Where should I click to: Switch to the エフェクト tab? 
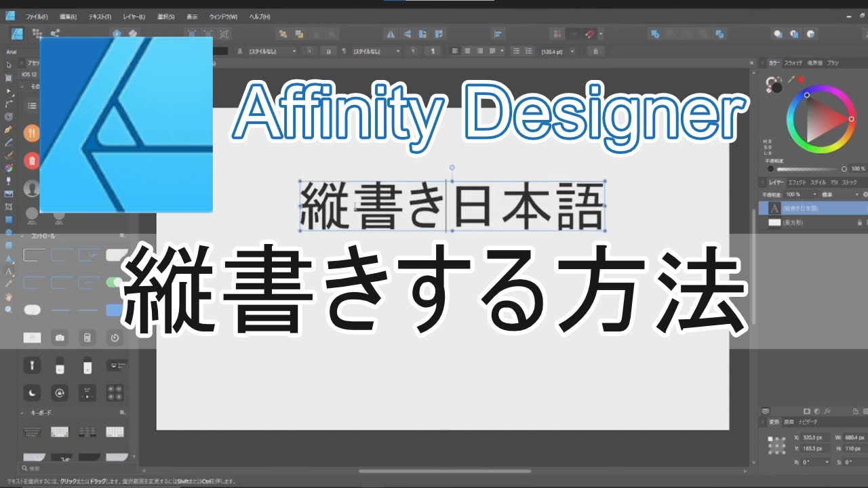[x=797, y=182]
